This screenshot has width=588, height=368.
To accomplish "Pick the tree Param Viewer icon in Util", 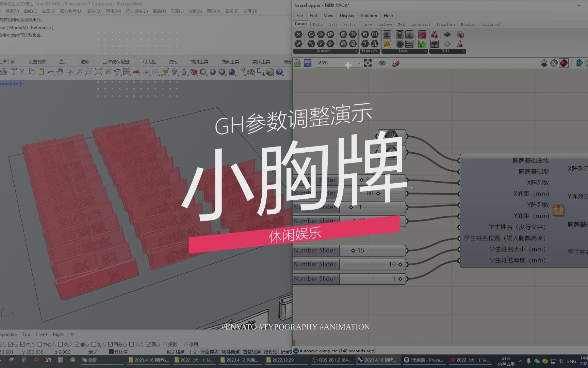I will pyautogui.click(x=435, y=44).
